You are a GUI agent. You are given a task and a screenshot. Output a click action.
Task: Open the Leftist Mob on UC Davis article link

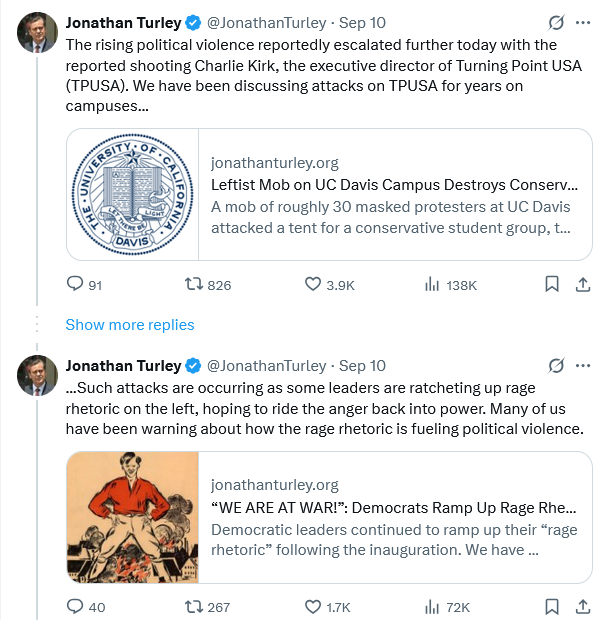394,185
